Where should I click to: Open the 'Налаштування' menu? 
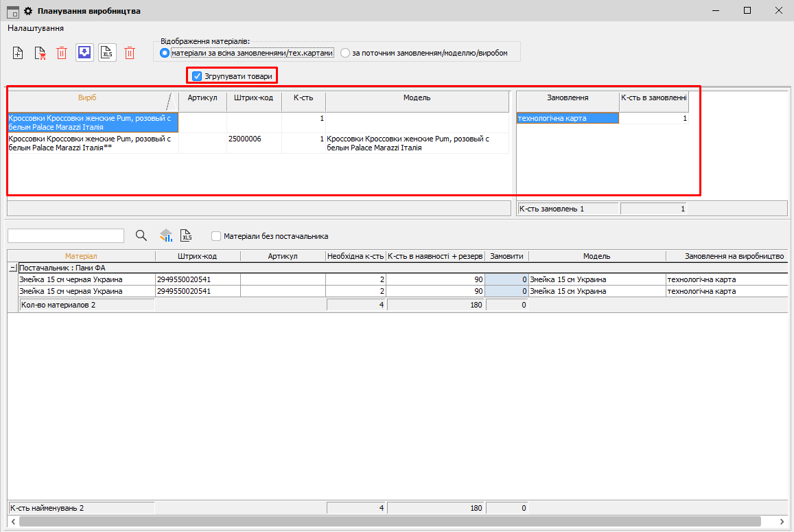(x=36, y=28)
